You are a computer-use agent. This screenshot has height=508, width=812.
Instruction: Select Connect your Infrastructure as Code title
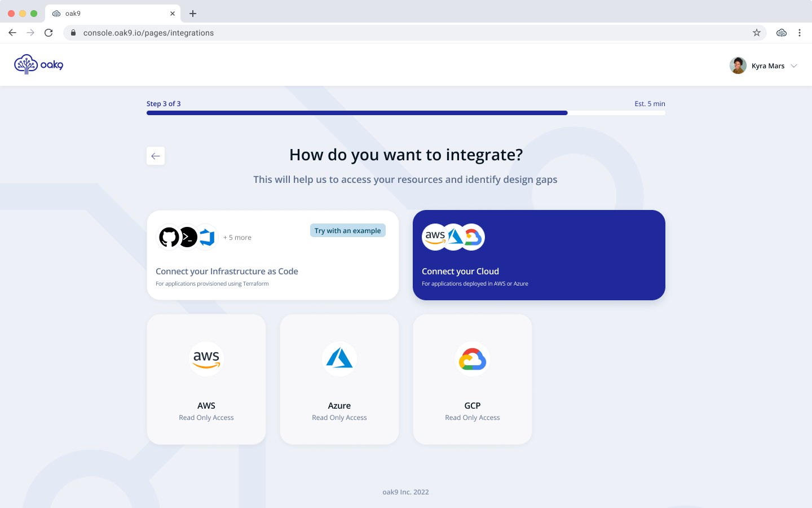tap(227, 271)
